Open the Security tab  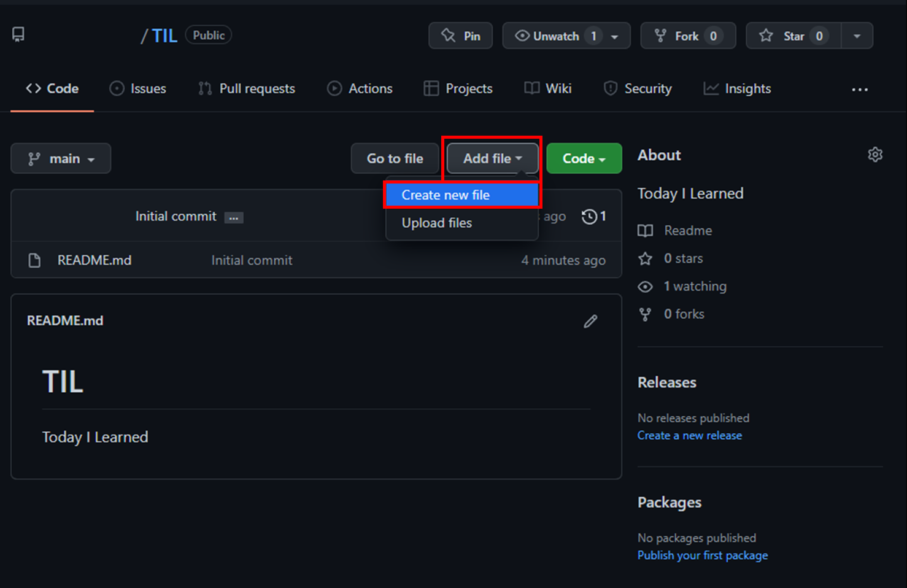(638, 88)
